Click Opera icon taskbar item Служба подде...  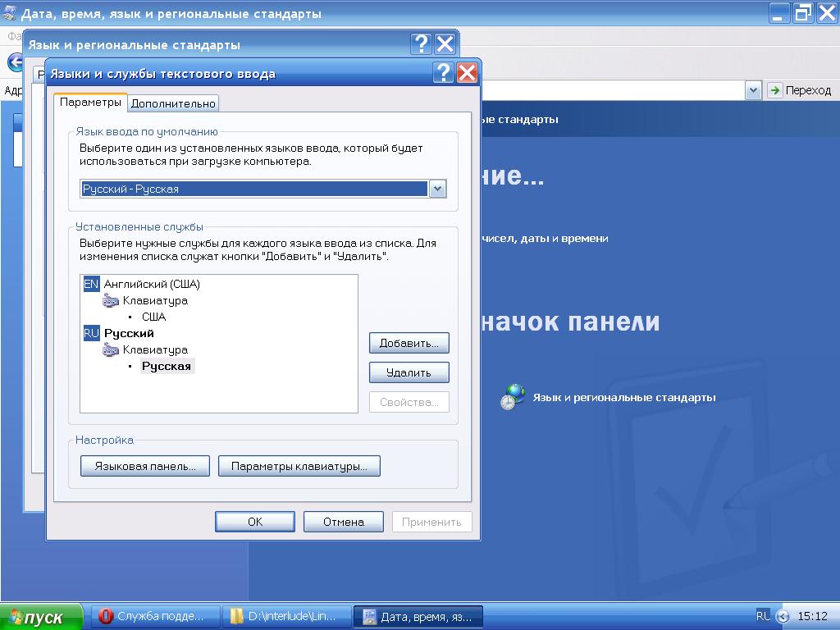(155, 617)
